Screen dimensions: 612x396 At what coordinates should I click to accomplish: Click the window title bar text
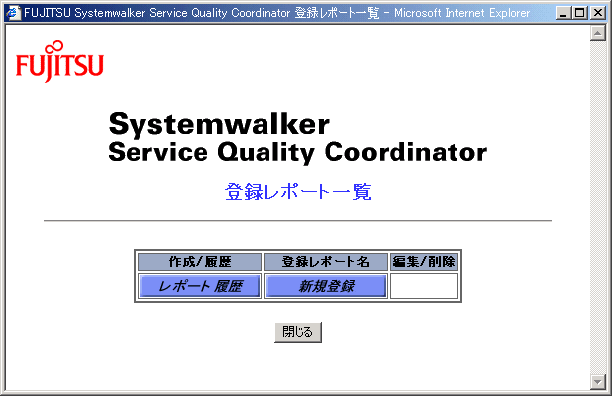point(277,13)
